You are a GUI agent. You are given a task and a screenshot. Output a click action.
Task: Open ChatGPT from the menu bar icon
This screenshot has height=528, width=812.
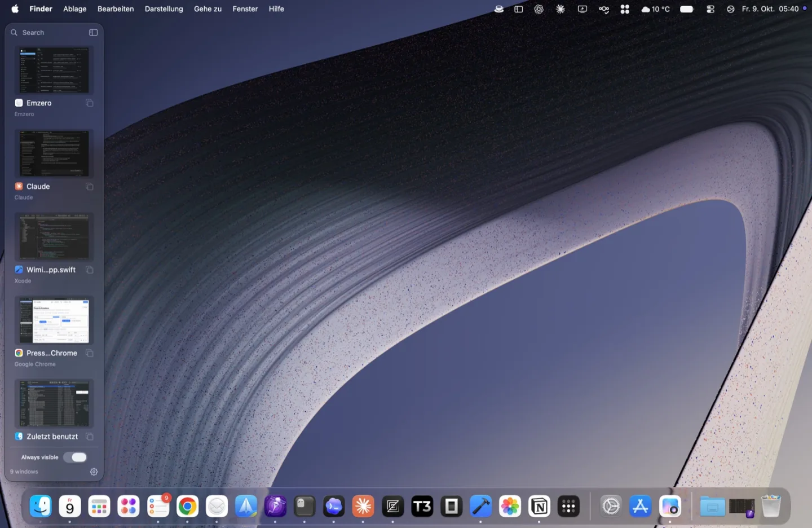click(x=539, y=9)
